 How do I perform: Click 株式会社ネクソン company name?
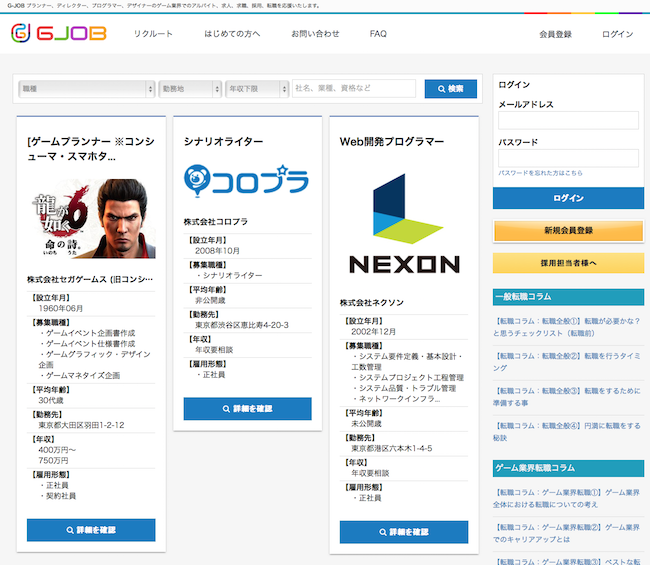[x=372, y=303]
